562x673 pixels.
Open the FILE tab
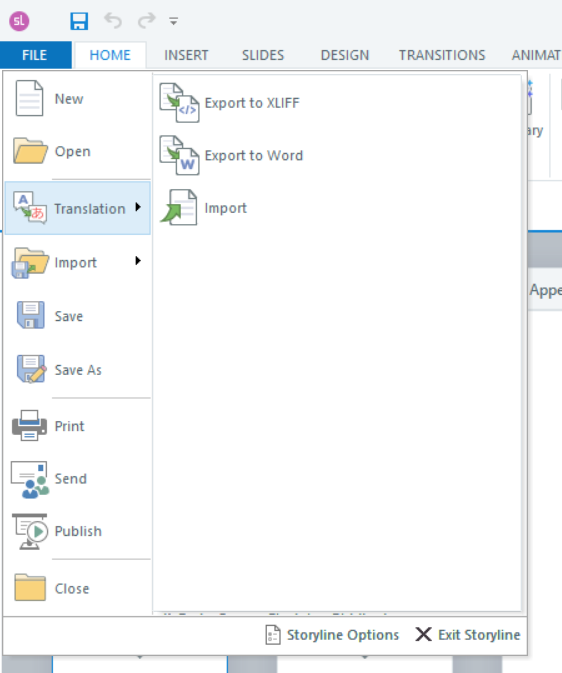click(35, 55)
